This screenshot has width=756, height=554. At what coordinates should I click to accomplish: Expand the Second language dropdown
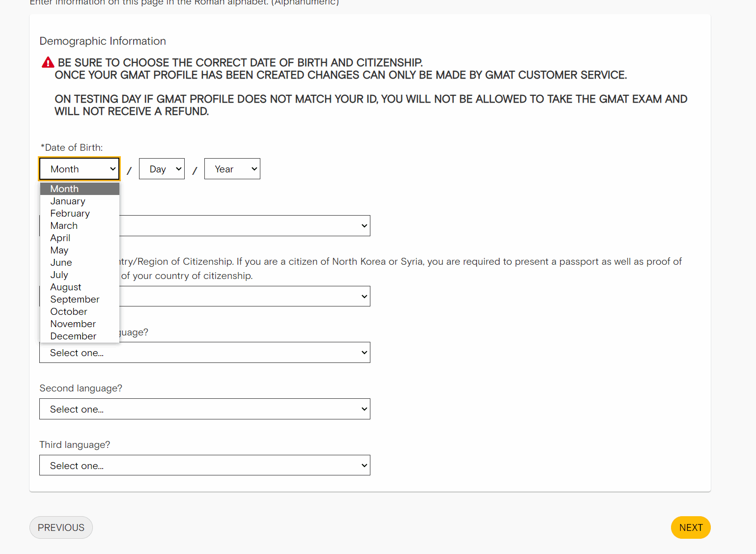[x=204, y=409]
